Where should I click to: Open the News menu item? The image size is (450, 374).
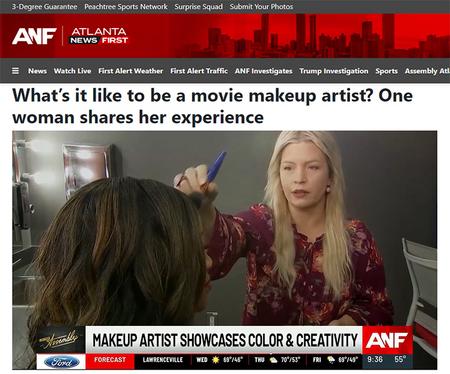tap(37, 71)
